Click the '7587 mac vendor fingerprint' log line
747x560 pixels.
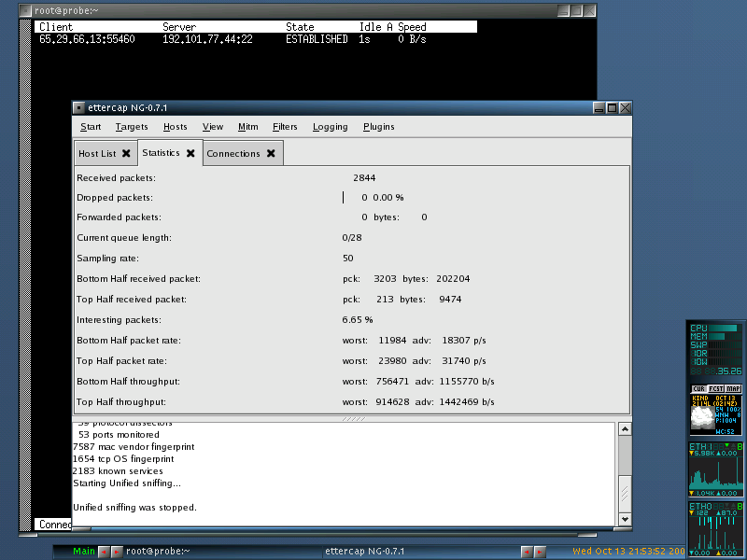(x=134, y=447)
